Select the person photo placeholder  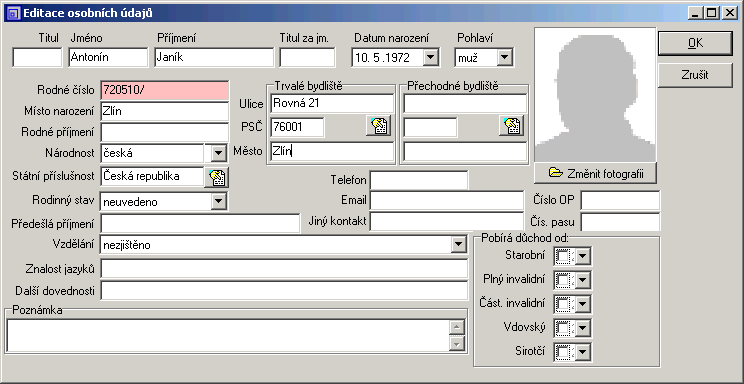click(595, 94)
